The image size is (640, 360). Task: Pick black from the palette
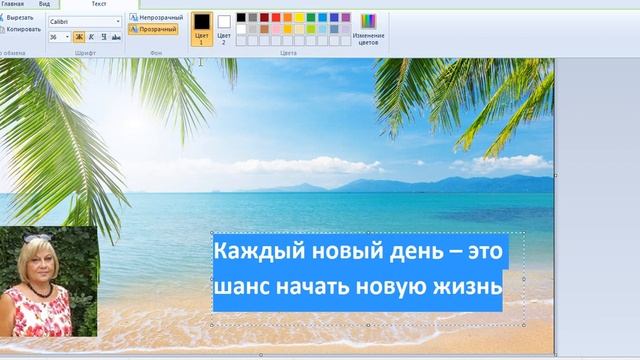pyautogui.click(x=241, y=18)
